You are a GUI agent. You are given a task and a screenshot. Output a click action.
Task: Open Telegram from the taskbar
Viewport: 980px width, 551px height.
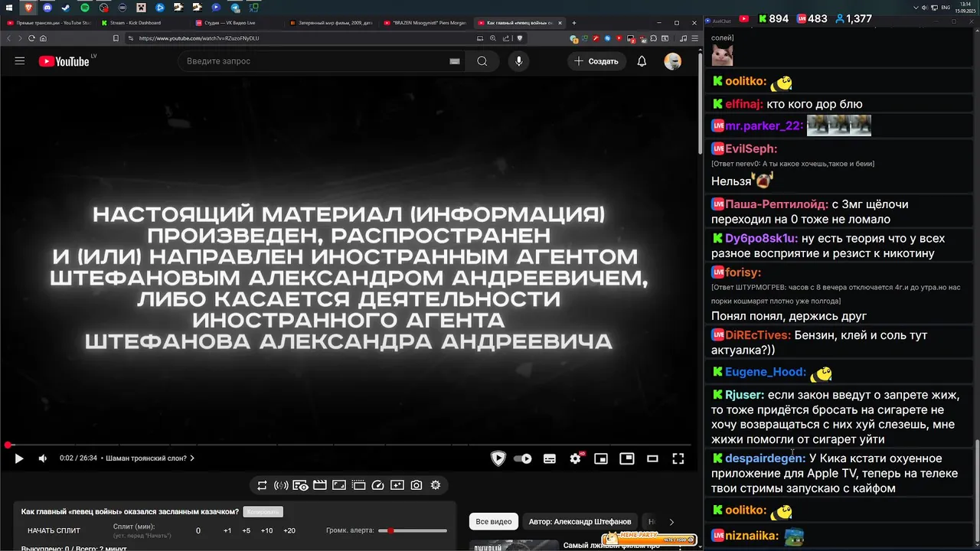(235, 8)
